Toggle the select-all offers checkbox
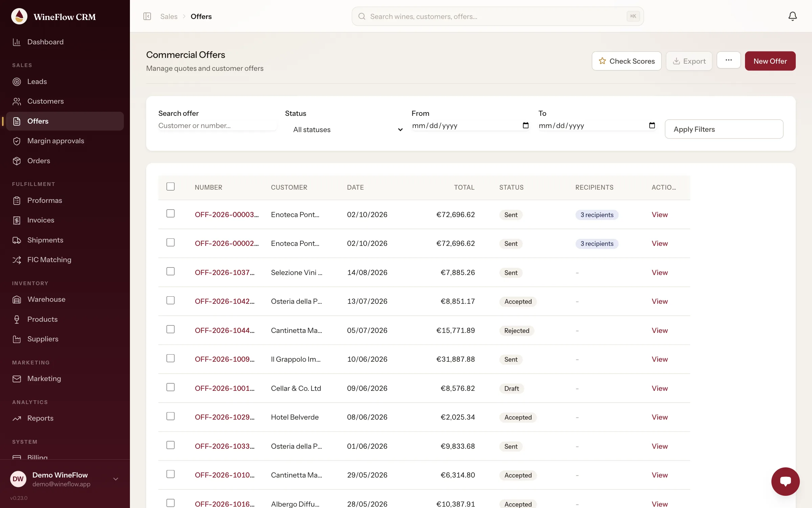 (x=171, y=187)
